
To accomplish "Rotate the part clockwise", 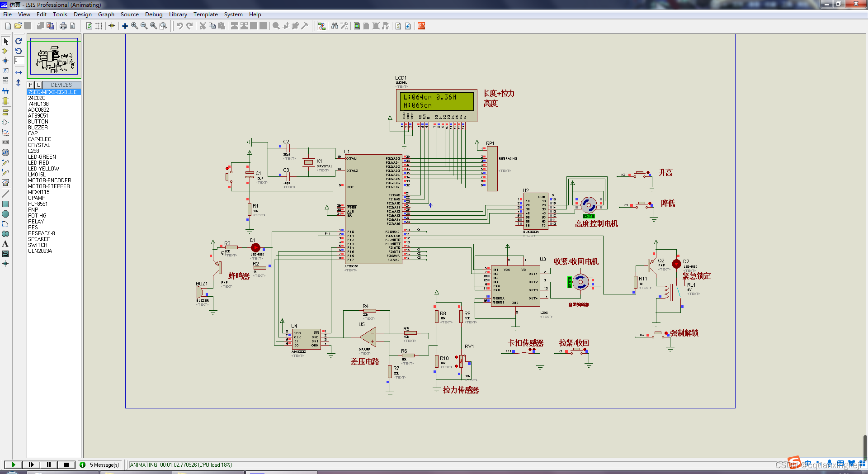I will 19,41.
